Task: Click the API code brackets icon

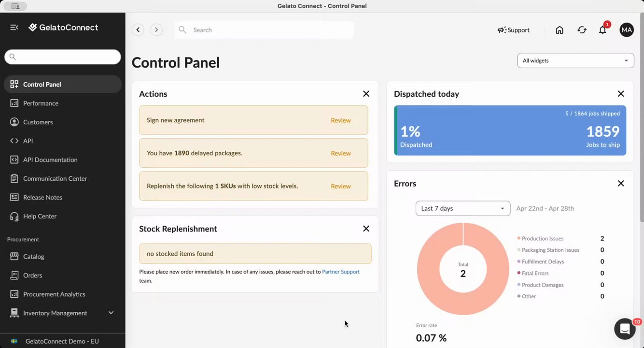Action: 14,141
